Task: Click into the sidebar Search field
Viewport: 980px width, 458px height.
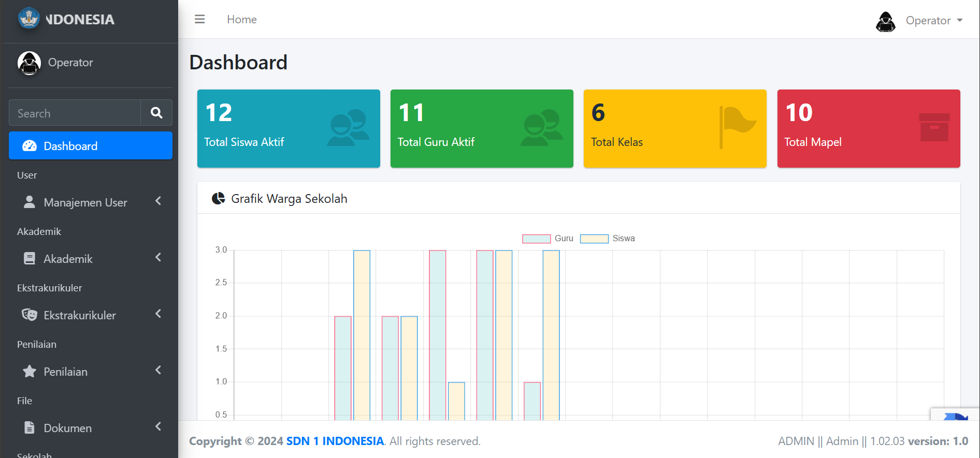Action: pos(75,113)
